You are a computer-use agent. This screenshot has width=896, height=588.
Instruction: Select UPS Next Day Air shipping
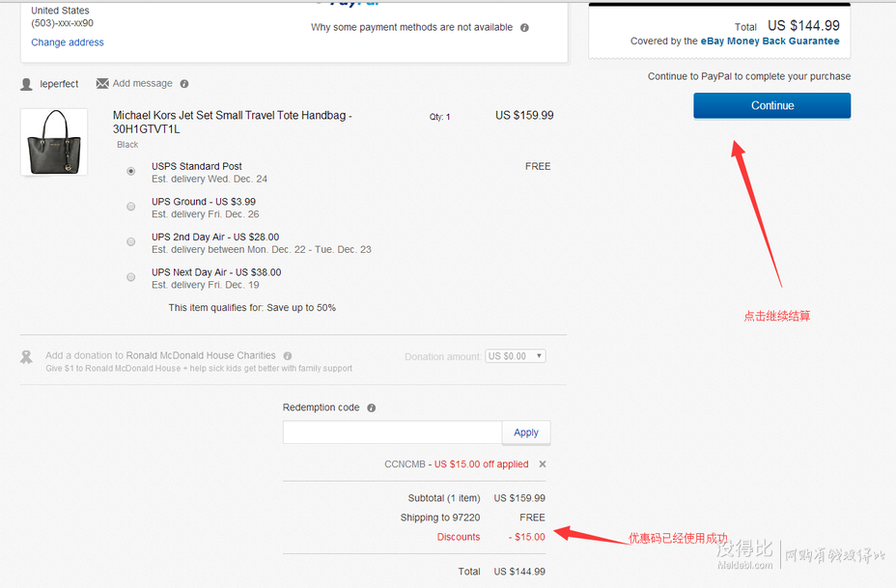[x=131, y=277]
